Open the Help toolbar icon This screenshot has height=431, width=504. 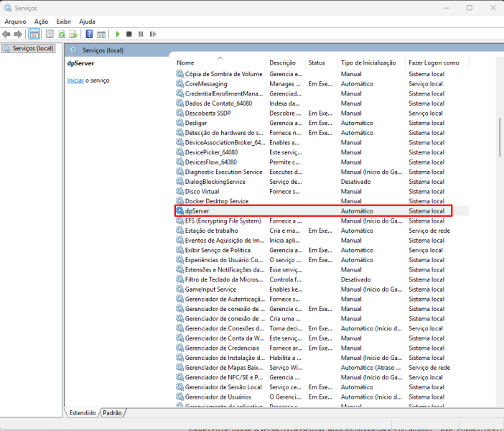(x=89, y=34)
